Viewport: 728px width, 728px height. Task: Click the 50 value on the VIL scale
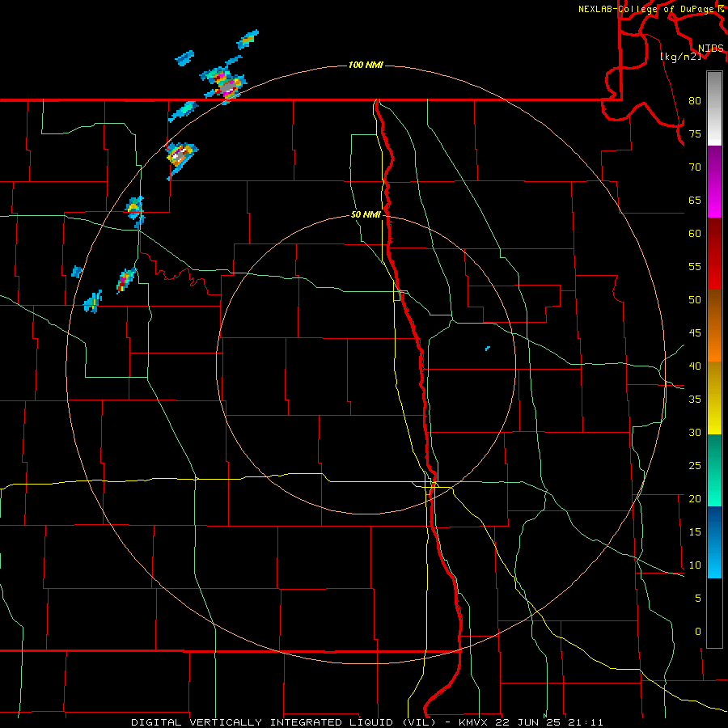pos(695,299)
